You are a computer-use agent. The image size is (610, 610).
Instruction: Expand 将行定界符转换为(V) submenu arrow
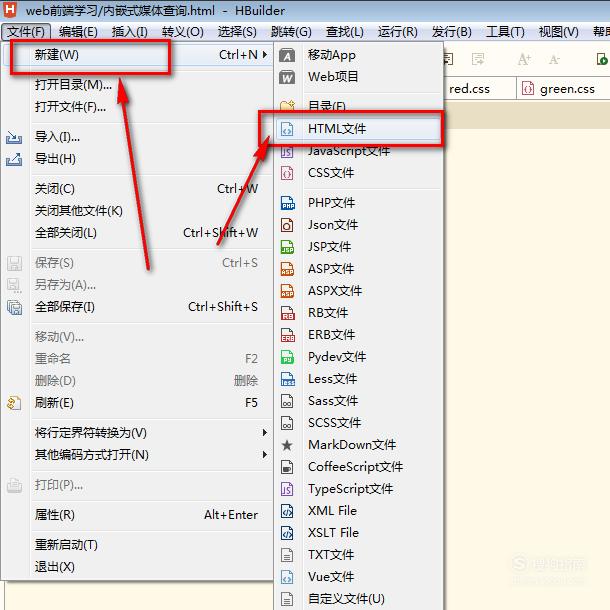[x=265, y=433]
